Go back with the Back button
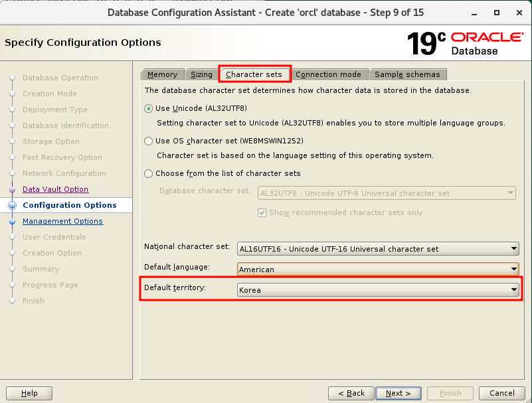Viewport: 532px width, 403px height. pos(351,393)
